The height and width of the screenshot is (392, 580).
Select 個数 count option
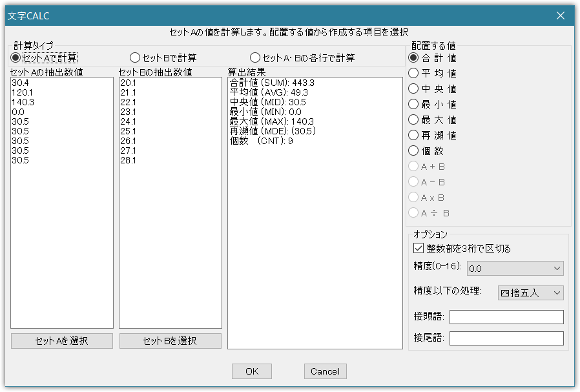point(414,151)
